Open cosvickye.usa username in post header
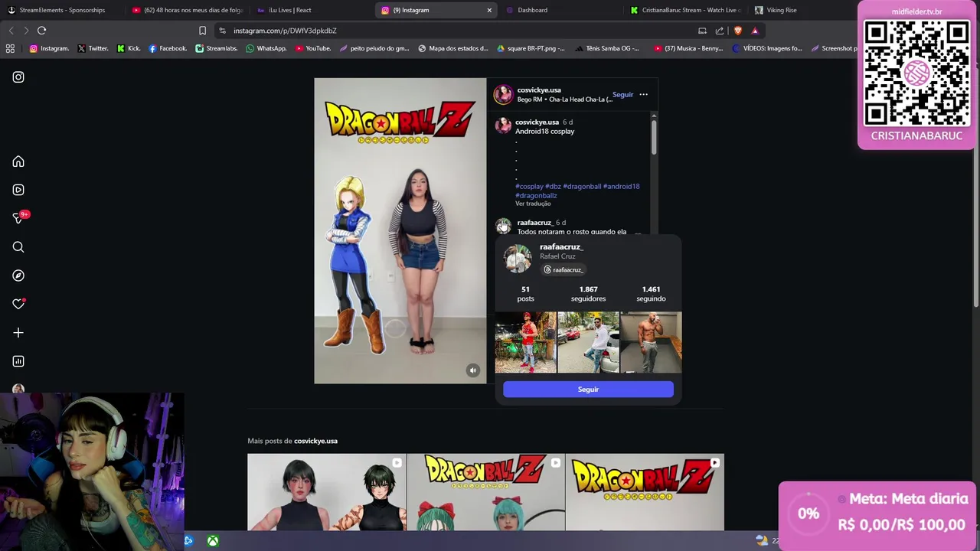 (x=539, y=90)
